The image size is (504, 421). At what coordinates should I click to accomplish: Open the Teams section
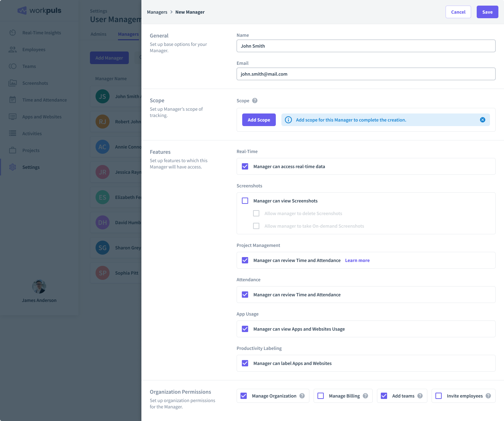pyautogui.click(x=13, y=66)
